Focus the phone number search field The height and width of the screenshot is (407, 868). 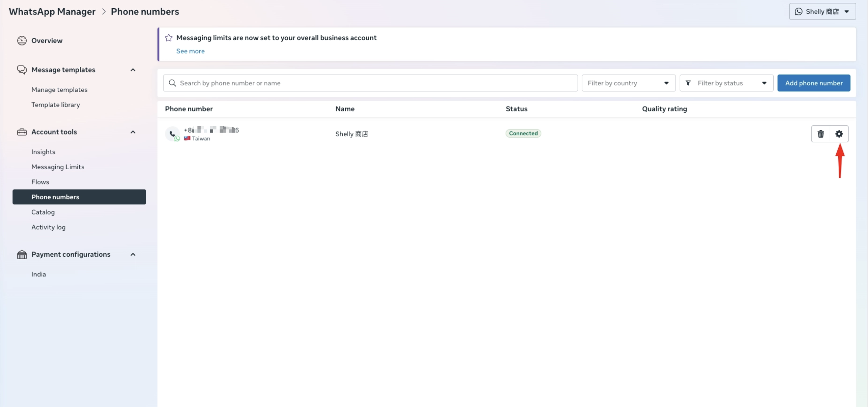(371, 83)
